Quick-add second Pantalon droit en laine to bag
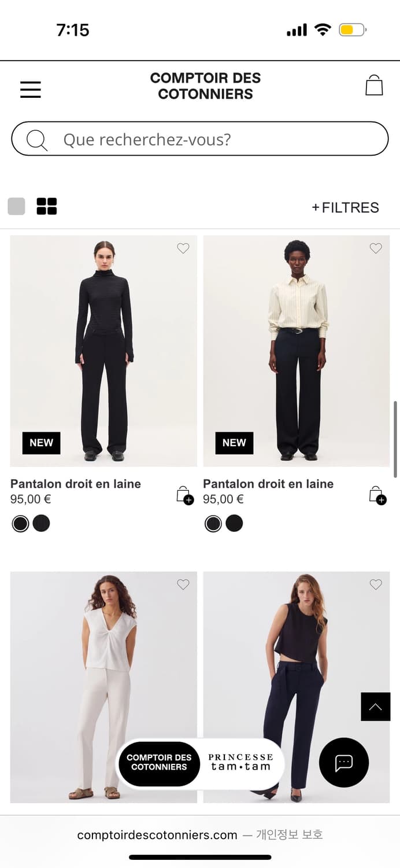400x868 pixels. coord(377,495)
